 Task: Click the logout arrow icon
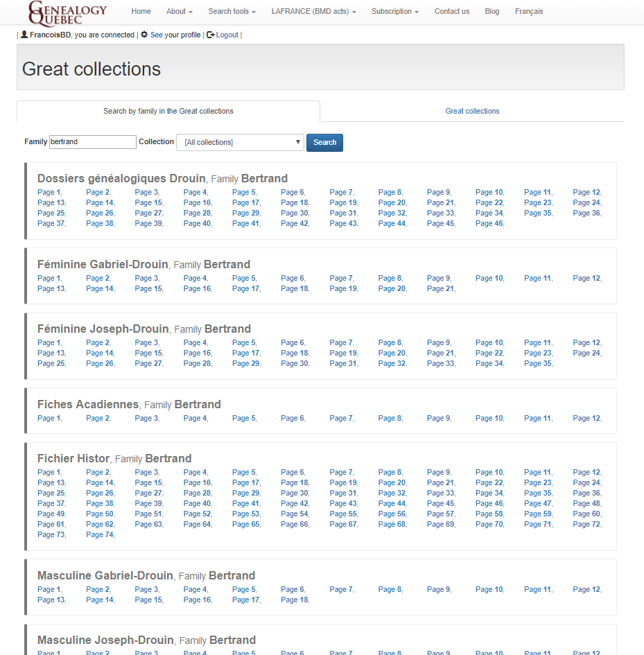[211, 35]
